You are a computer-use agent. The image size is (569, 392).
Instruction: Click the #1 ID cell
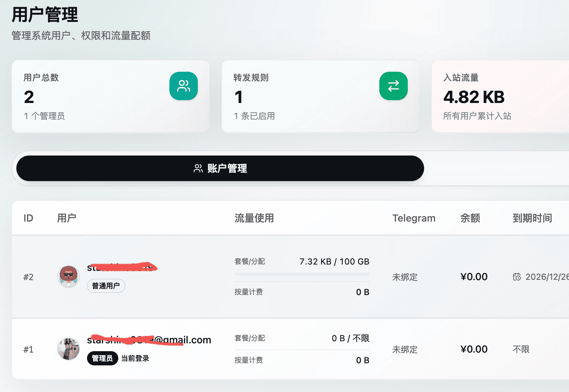point(28,349)
